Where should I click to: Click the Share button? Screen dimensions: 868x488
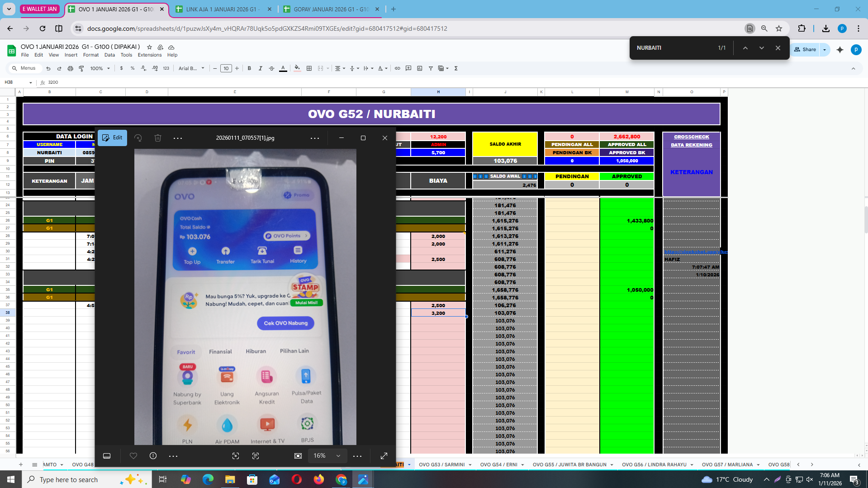806,49
